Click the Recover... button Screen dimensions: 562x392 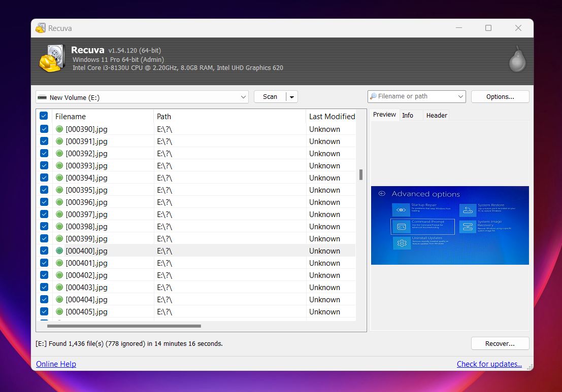tap(500, 344)
